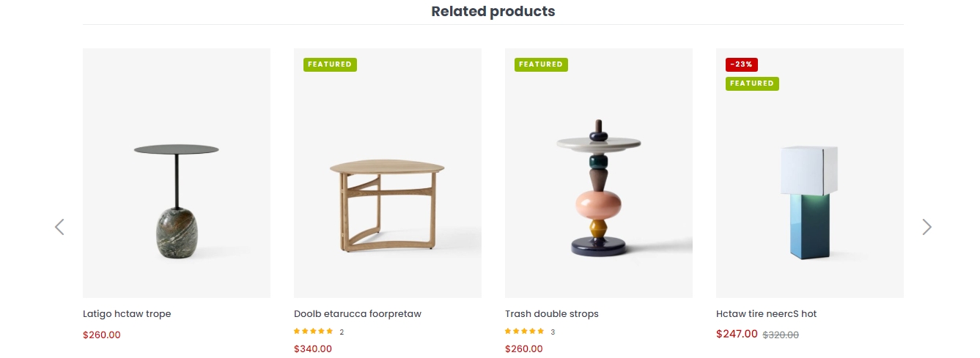Open 'Trash double strops' product link

point(552,314)
